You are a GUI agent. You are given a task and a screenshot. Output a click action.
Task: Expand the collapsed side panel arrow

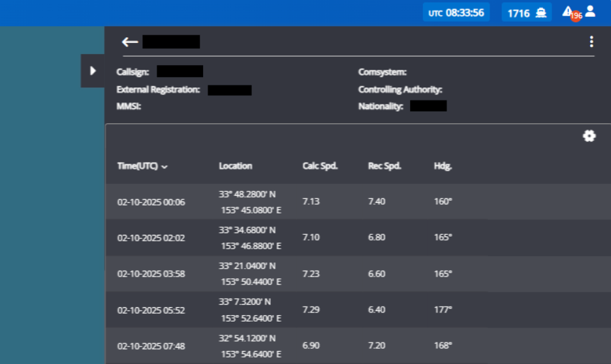click(93, 71)
